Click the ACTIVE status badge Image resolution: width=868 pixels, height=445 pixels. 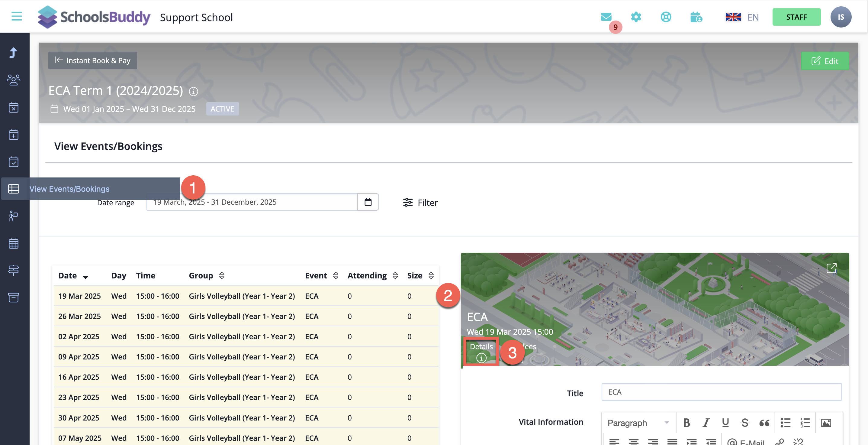(x=222, y=109)
